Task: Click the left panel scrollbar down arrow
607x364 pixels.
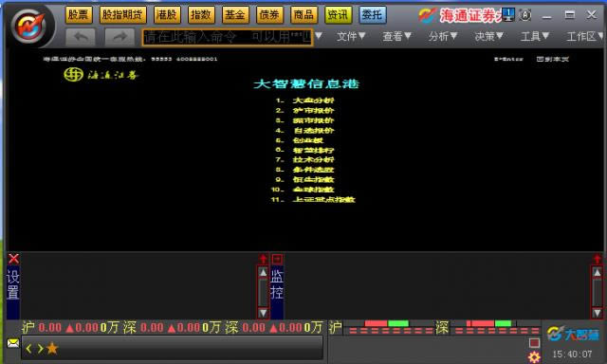Action: [263, 313]
